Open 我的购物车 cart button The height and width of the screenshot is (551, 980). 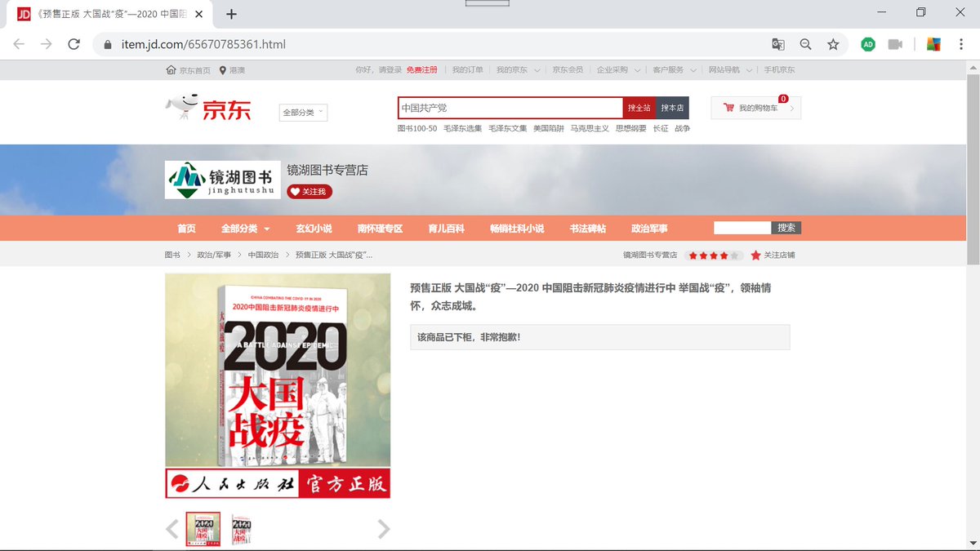pyautogui.click(x=756, y=108)
